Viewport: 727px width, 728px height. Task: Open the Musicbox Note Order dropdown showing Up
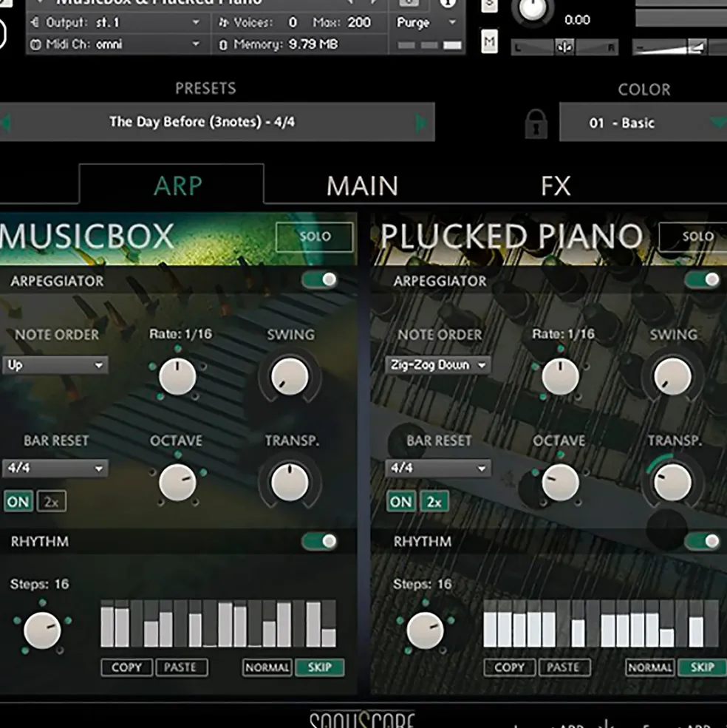[55, 365]
